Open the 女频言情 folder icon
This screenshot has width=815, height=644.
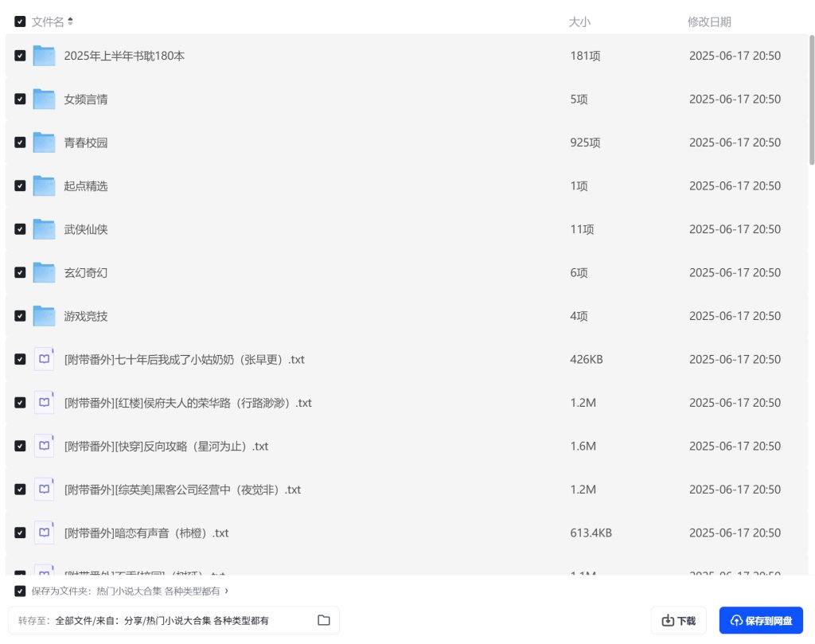click(45, 99)
